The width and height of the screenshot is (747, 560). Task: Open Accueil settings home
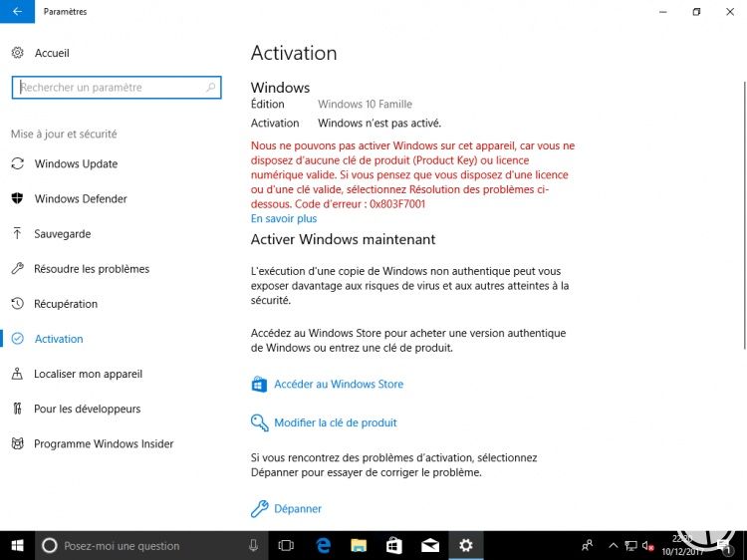pos(52,53)
